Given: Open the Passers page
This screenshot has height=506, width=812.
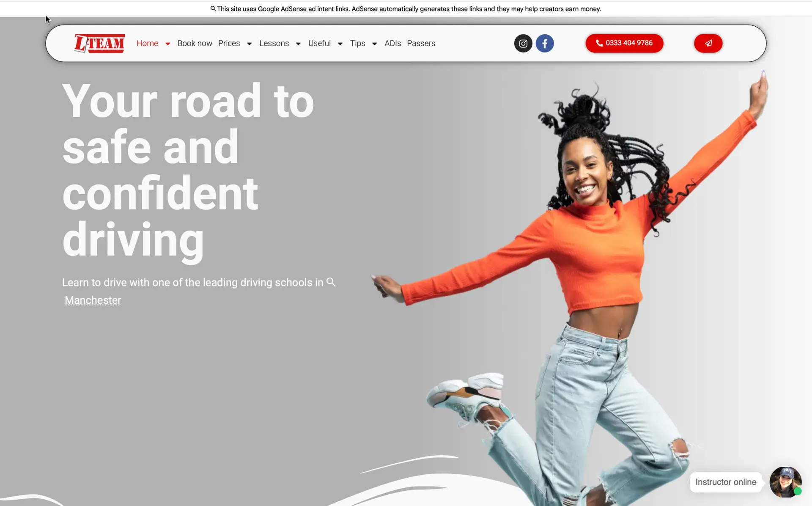Looking at the screenshot, I should click(x=421, y=43).
